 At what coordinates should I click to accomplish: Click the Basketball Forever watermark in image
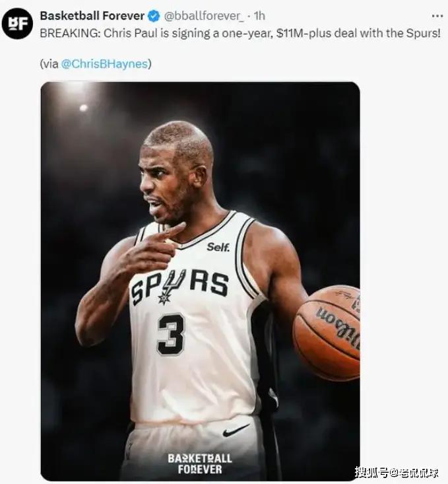pyautogui.click(x=200, y=464)
